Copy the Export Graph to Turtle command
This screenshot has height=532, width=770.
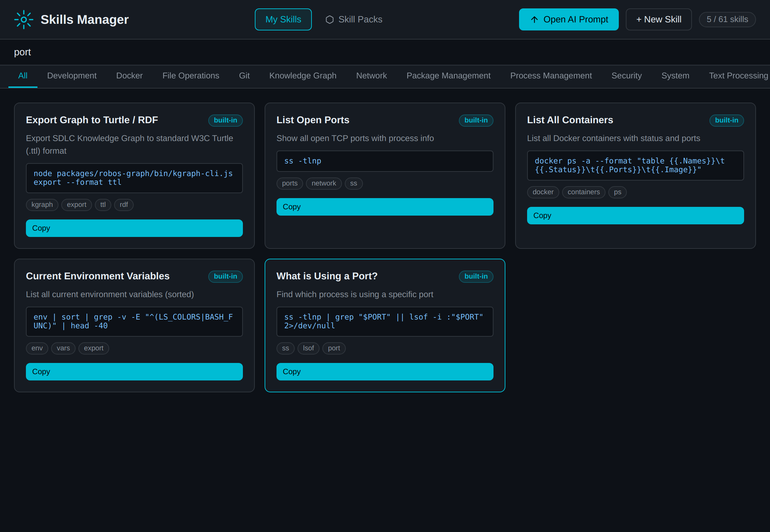(x=134, y=228)
